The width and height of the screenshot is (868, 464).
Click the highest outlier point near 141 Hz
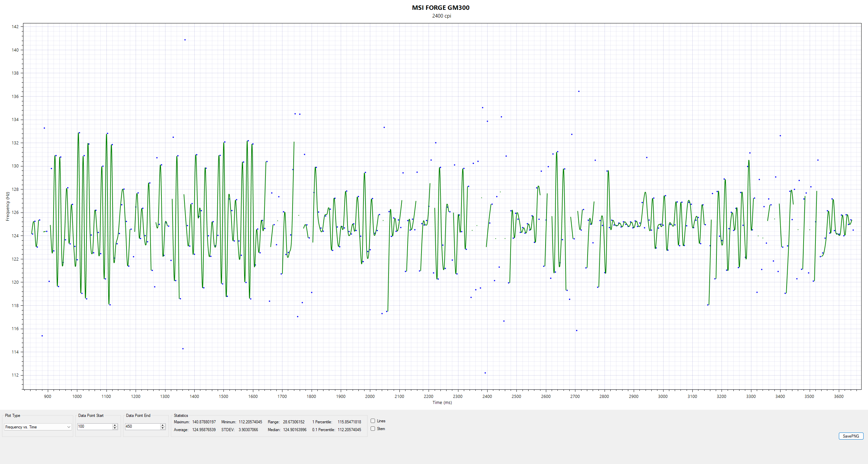pos(185,40)
